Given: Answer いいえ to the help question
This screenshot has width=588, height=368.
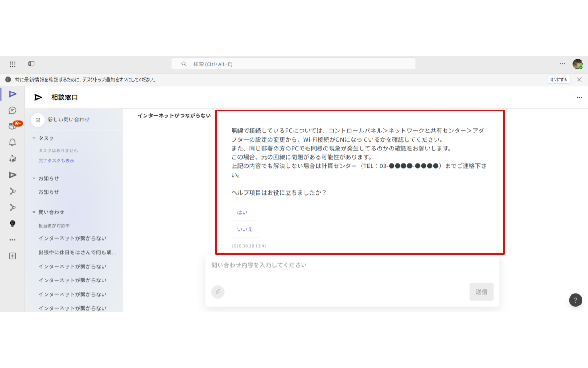Looking at the screenshot, I should [245, 229].
